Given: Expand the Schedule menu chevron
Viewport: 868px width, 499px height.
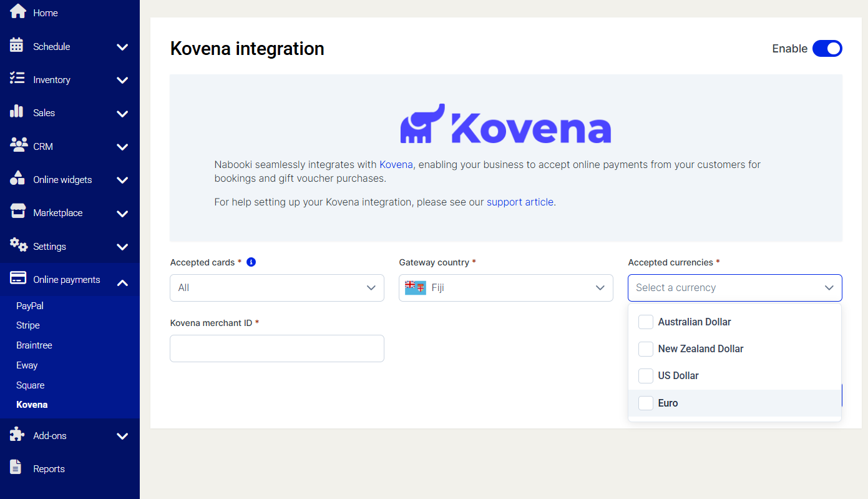Looking at the screenshot, I should (x=122, y=47).
